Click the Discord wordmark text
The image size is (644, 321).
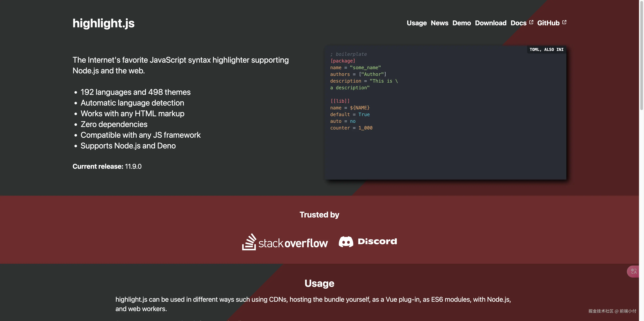coord(377,241)
